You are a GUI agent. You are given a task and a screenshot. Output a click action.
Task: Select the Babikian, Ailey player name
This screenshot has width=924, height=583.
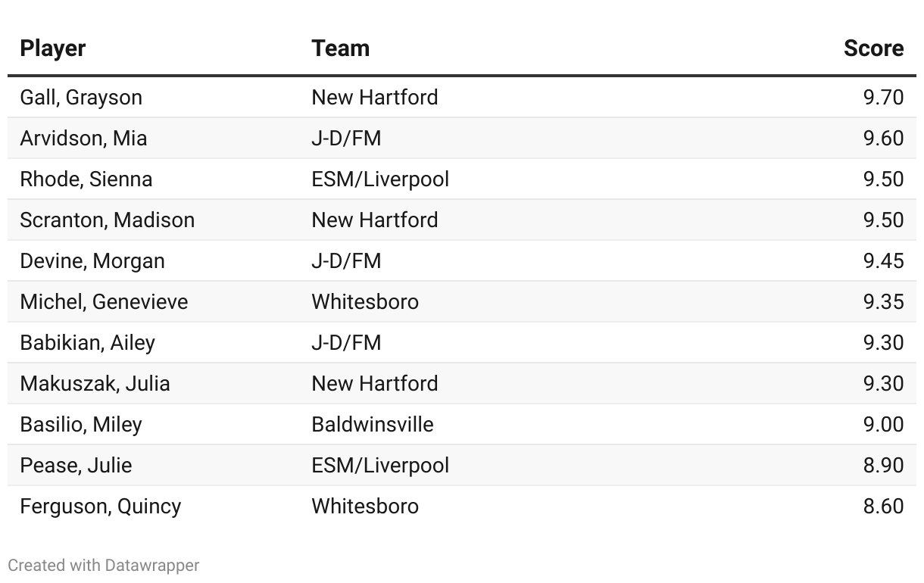87,343
